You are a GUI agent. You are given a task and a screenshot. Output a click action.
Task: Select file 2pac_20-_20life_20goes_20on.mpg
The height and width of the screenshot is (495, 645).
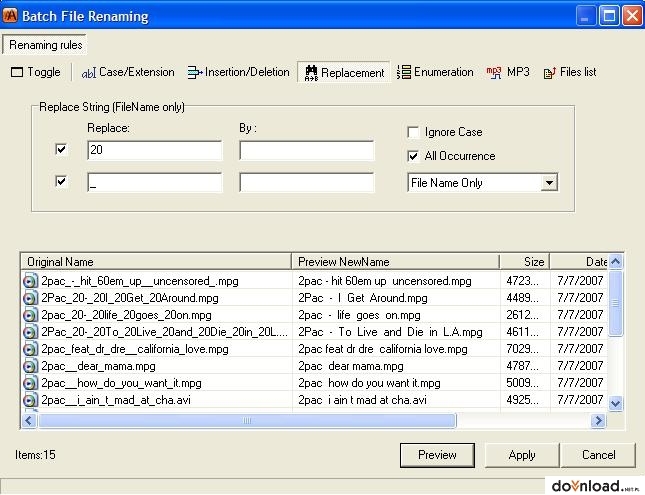coord(126,315)
